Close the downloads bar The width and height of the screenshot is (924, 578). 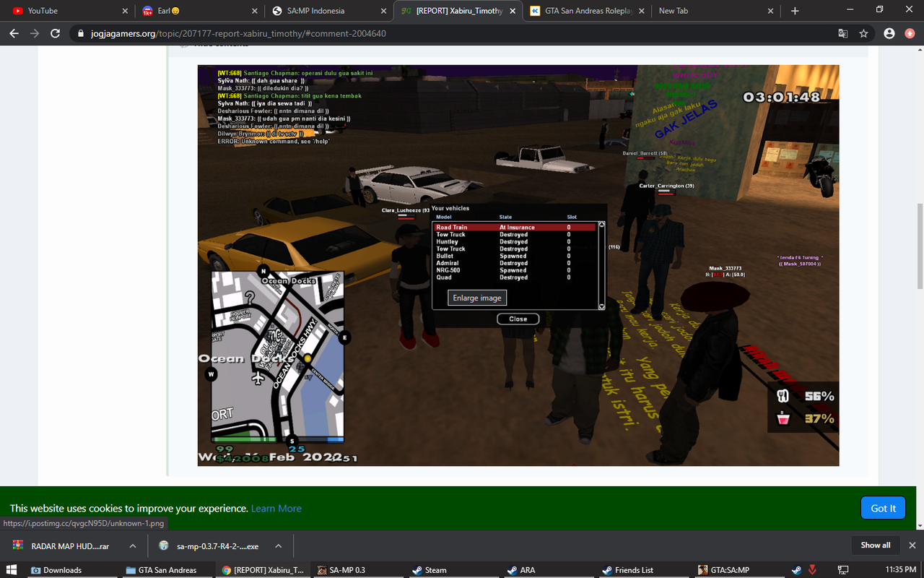click(912, 545)
